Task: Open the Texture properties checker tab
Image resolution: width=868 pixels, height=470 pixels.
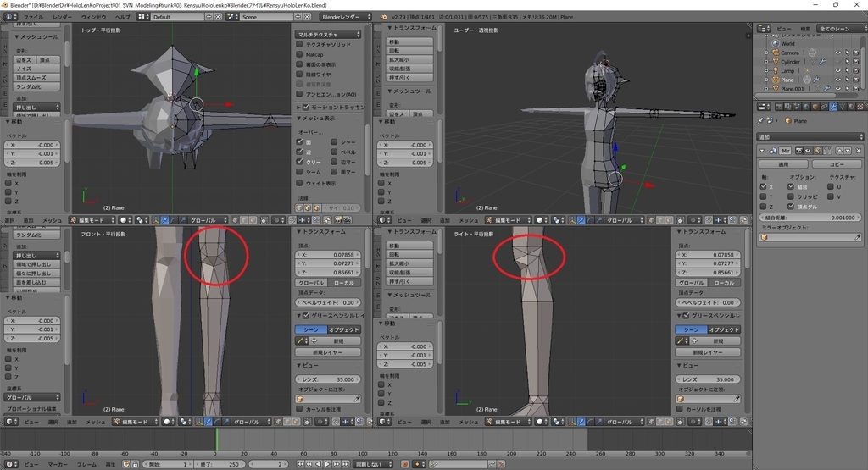Action: pos(860,107)
